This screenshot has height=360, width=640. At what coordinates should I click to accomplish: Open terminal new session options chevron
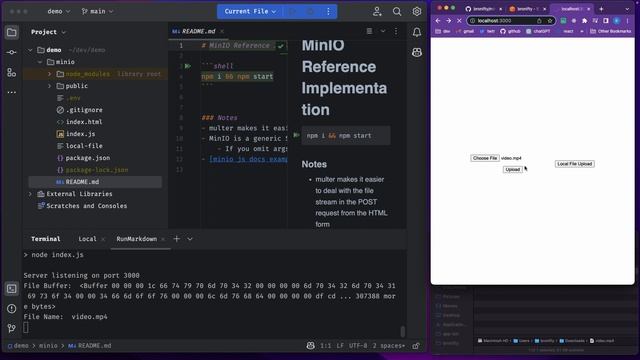point(190,239)
